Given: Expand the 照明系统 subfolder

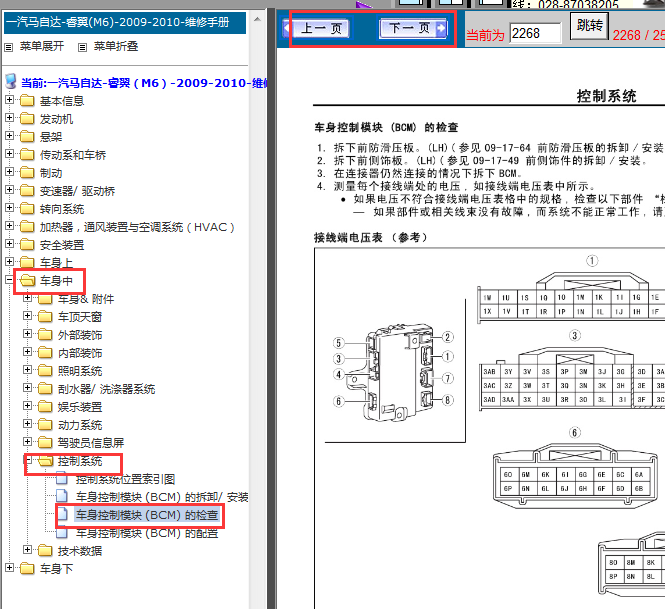Looking at the screenshot, I should (x=28, y=370).
